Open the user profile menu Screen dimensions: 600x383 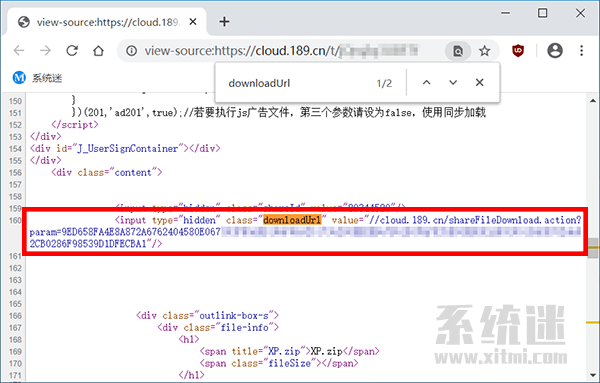point(555,51)
